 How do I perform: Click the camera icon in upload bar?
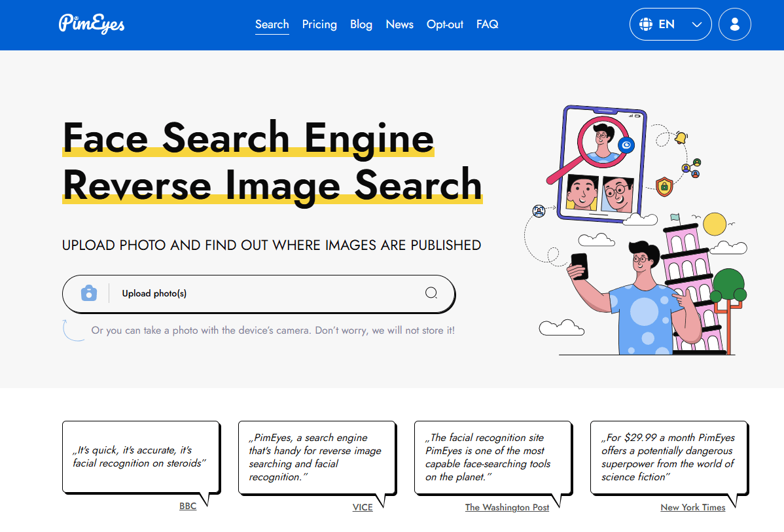tap(89, 293)
